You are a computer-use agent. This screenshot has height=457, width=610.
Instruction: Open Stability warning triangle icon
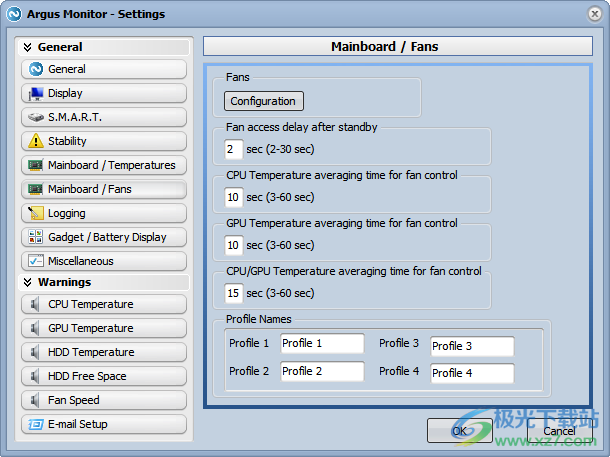tap(36, 141)
